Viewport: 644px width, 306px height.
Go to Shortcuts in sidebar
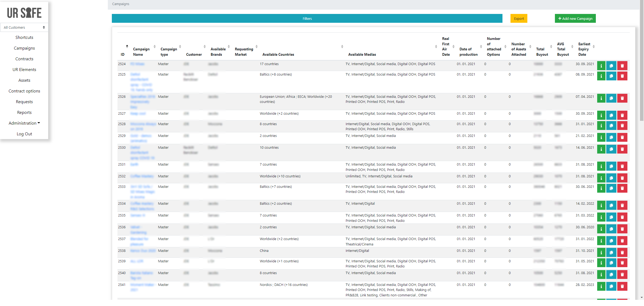point(24,37)
